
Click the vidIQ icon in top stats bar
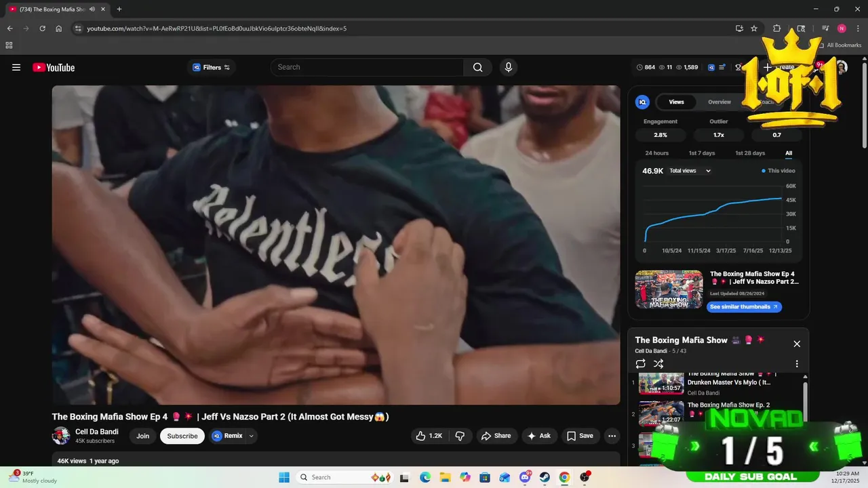[711, 67]
